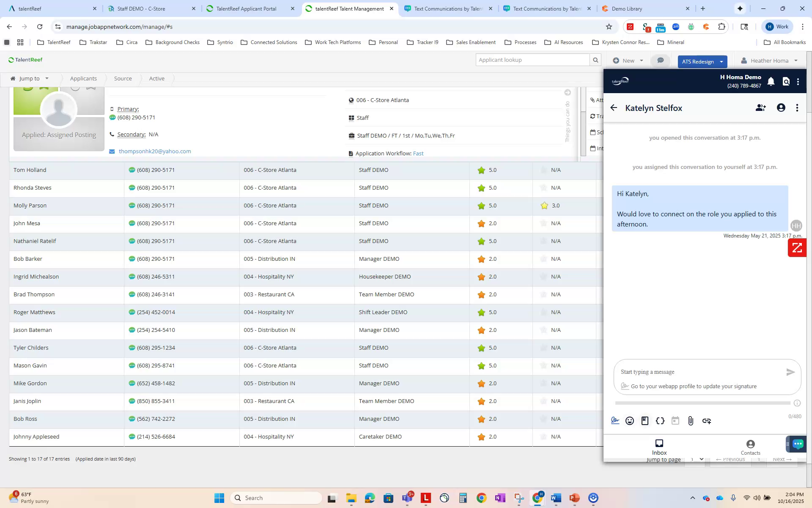
Task: Open the three-dot menu in the messaging header
Action: coord(798,81)
